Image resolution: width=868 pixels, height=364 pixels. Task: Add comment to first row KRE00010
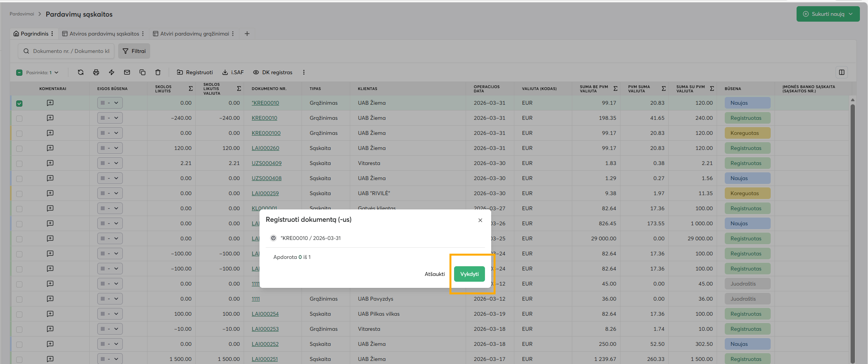point(50,103)
